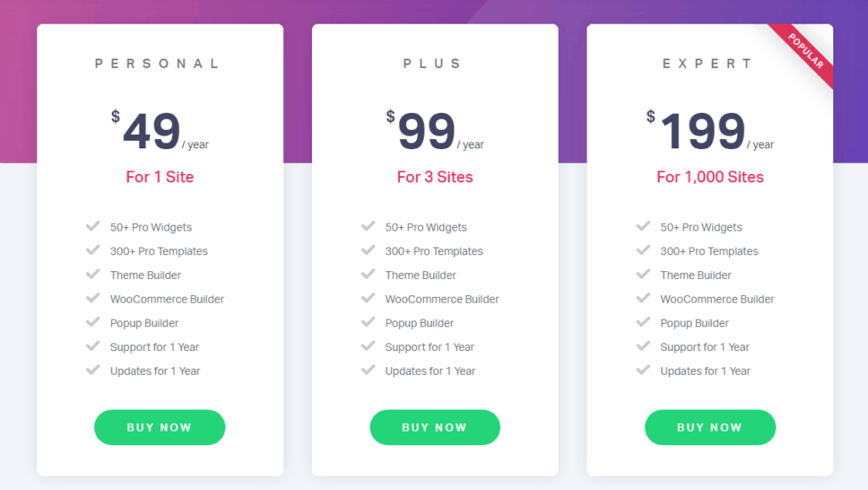The width and height of the screenshot is (868, 490).
Task: Click checkmark beside Plus 300+ Pro Templates
Action: pyautogui.click(x=368, y=250)
